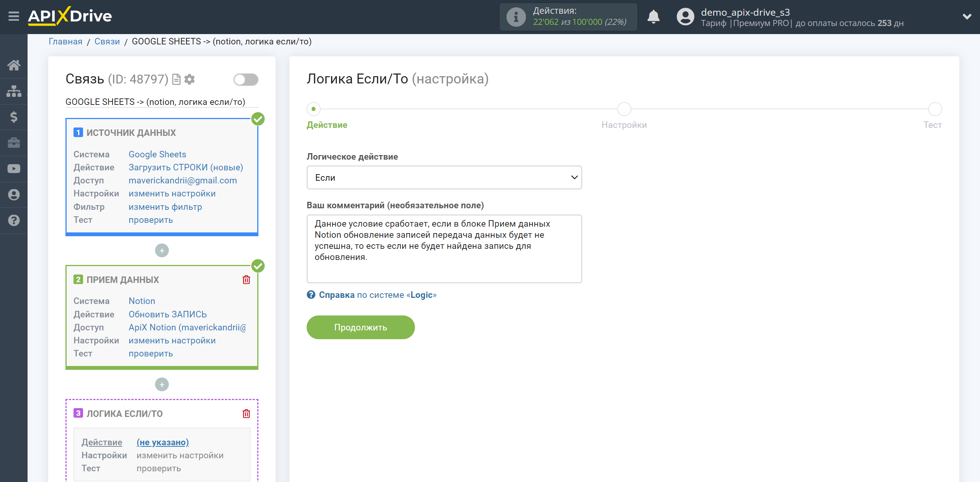Open the billing dollar sidebar icon
Image resolution: width=980 pixels, height=482 pixels.
coord(14,117)
